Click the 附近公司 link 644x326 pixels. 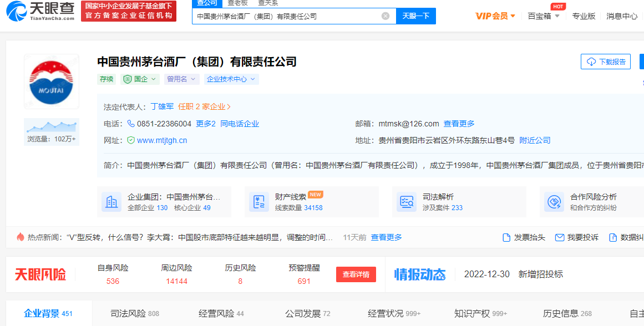click(535, 140)
